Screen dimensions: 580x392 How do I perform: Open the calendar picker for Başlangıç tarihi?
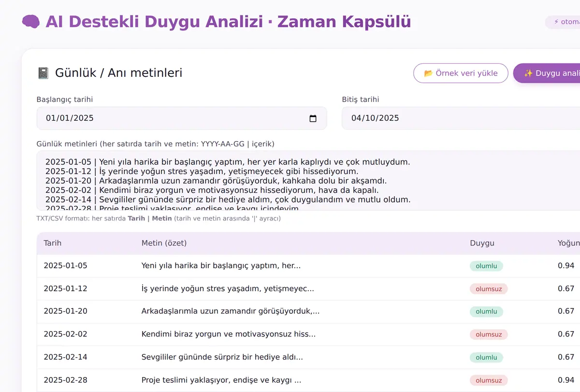tap(313, 118)
